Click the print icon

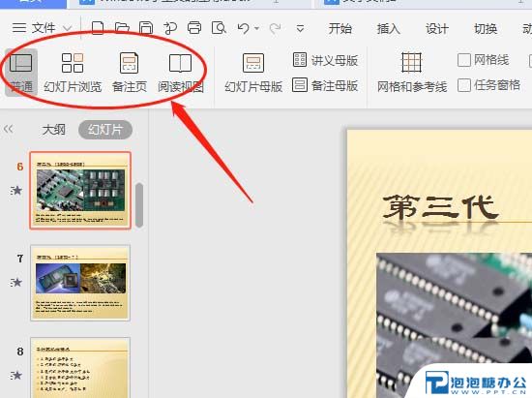[x=194, y=28]
